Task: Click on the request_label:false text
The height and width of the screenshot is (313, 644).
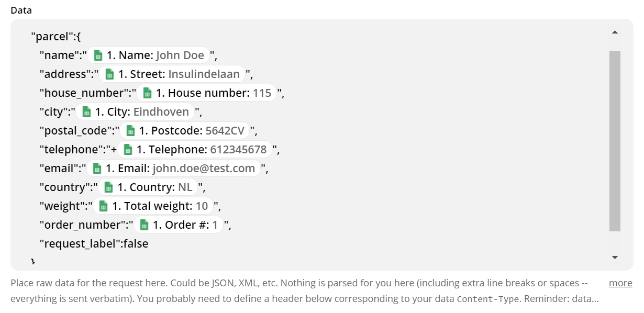Action: (94, 243)
